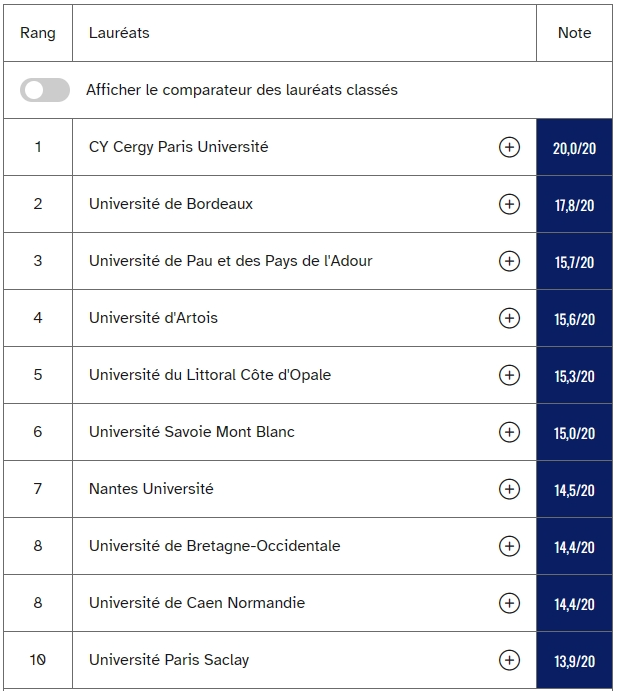Click plus icon for Université d'Artois
Viewport: 617px width, 691px height.
click(x=509, y=318)
